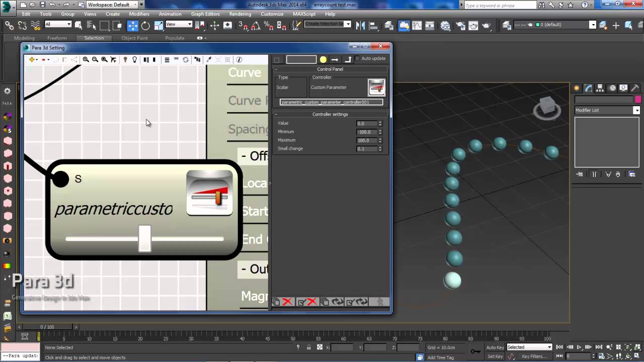Activate Select and Rotate tool
The width and height of the screenshot is (644, 362).
[145, 26]
